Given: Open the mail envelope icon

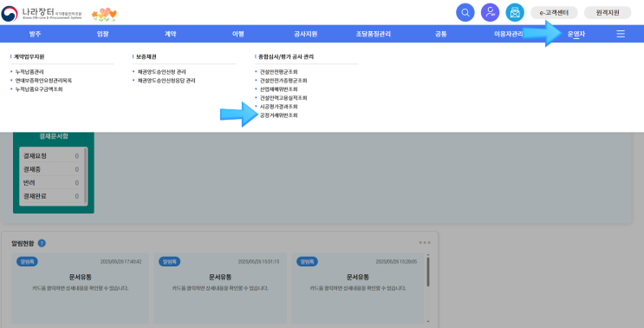Looking at the screenshot, I should (x=515, y=13).
